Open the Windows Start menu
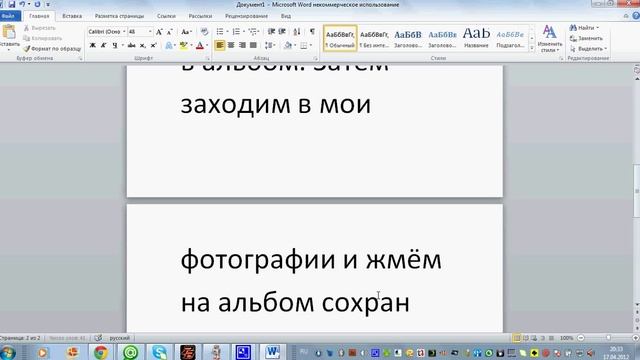 click(8, 353)
